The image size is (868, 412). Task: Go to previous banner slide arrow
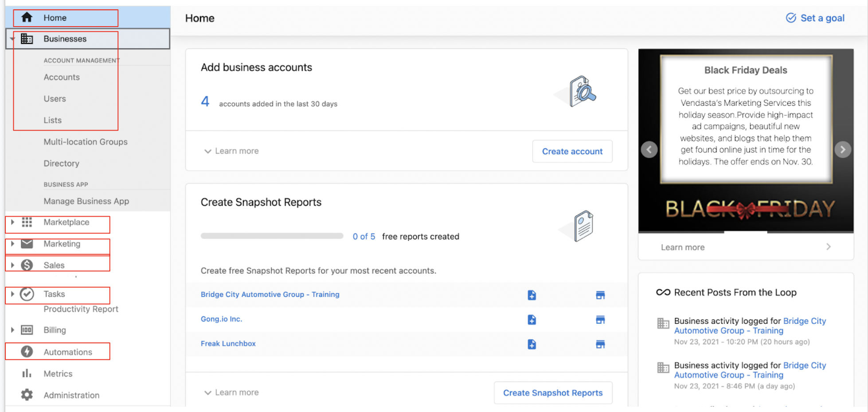click(x=649, y=150)
